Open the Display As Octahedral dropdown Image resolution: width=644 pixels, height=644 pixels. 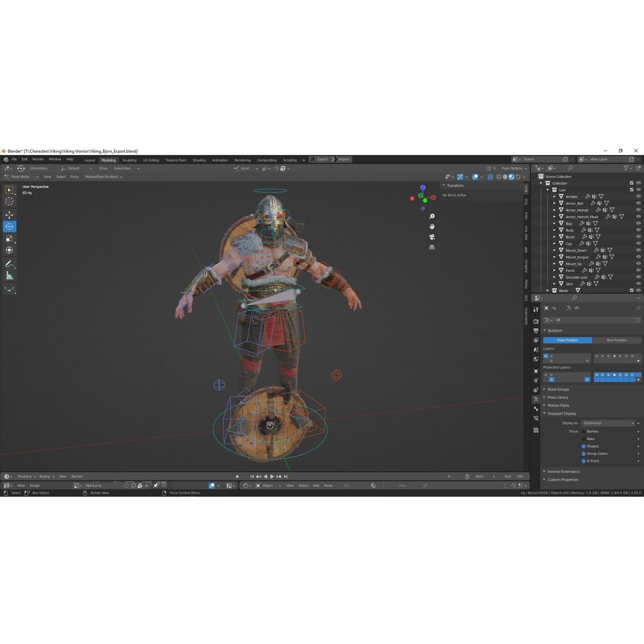point(608,423)
